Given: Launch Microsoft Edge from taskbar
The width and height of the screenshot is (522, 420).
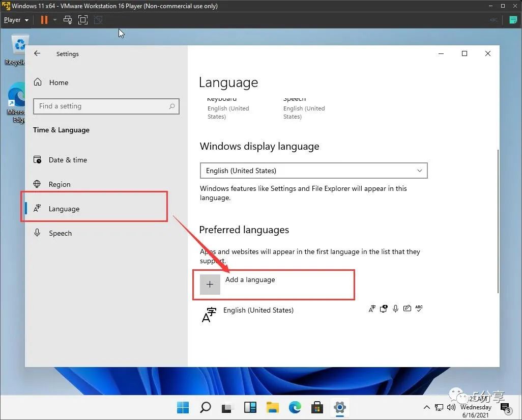Looking at the screenshot, I should click(x=295, y=407).
